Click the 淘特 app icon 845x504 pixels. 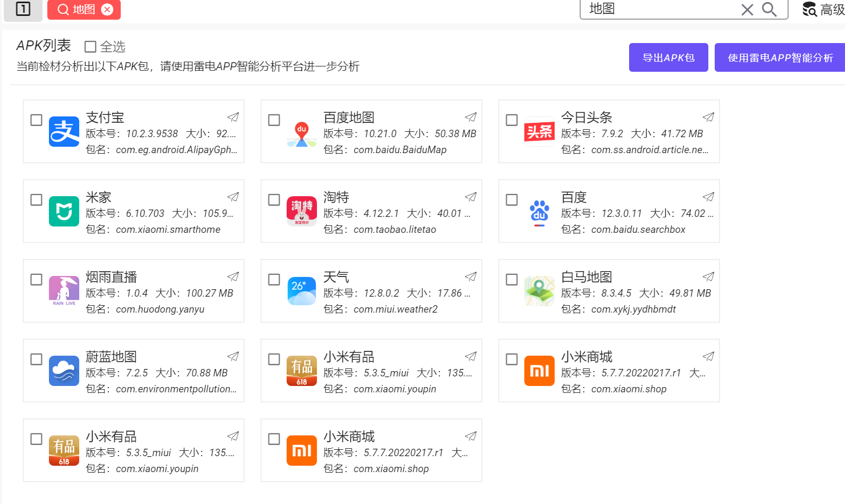click(x=302, y=212)
